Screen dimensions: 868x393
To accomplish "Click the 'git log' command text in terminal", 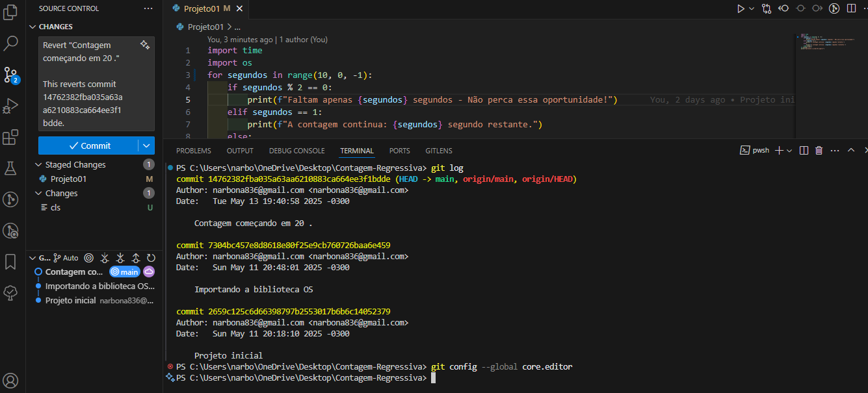I will pyautogui.click(x=447, y=168).
